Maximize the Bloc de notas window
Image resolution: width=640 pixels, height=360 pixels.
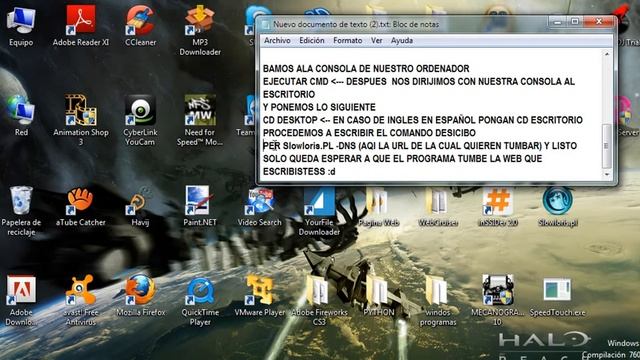[x=575, y=22]
